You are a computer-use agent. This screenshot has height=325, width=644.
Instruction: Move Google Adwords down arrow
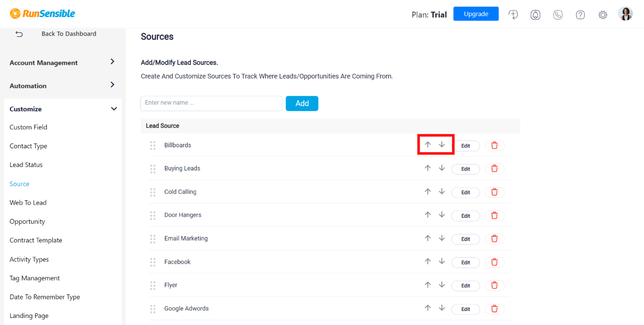(x=442, y=308)
